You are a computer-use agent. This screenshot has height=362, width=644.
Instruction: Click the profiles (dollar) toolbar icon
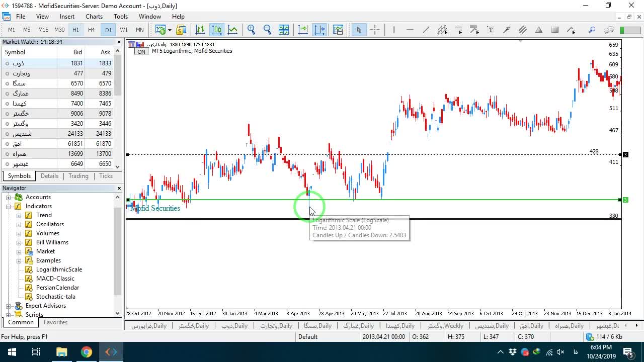pyautogui.click(x=181, y=30)
